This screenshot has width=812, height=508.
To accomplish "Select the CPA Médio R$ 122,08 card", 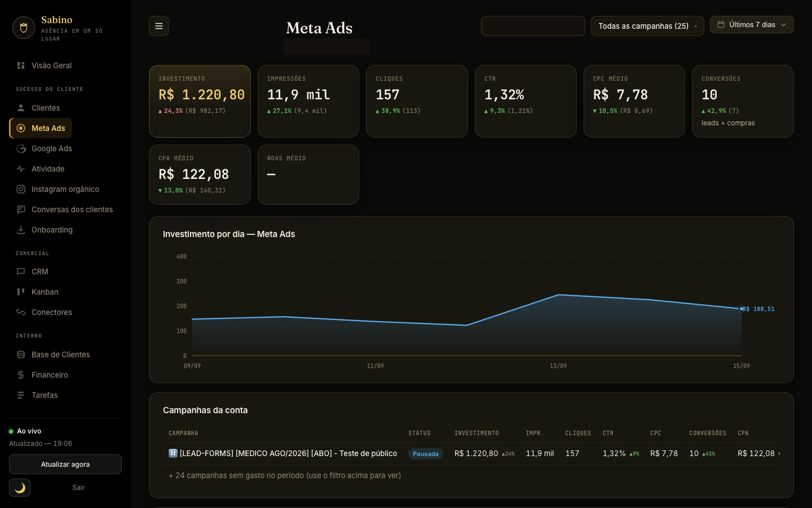I will (200, 174).
